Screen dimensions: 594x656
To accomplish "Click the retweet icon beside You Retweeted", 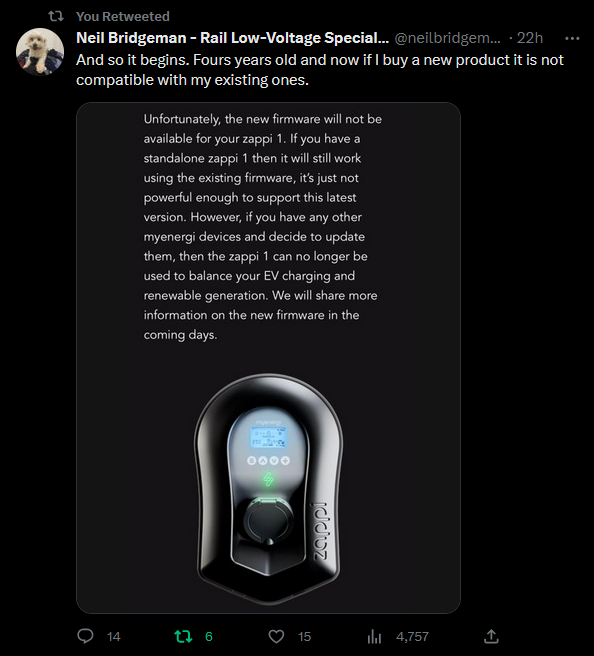I will pos(56,16).
